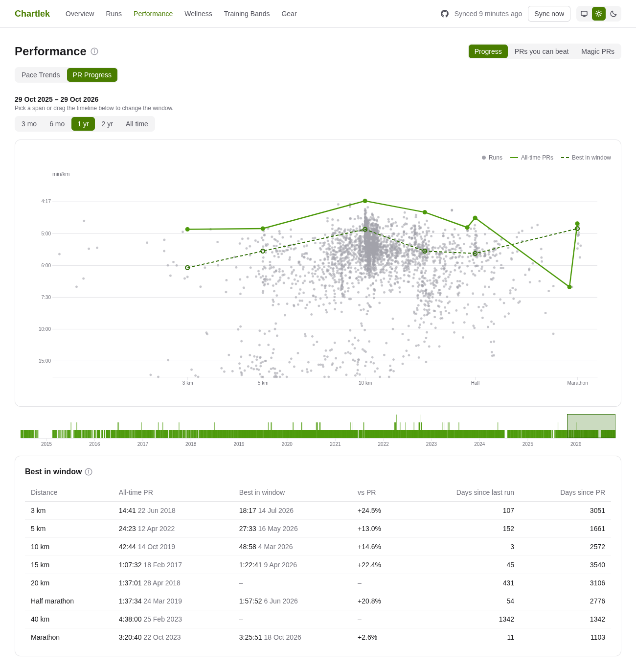
Task: Choose the 2 yr time span
Action: coord(107,124)
